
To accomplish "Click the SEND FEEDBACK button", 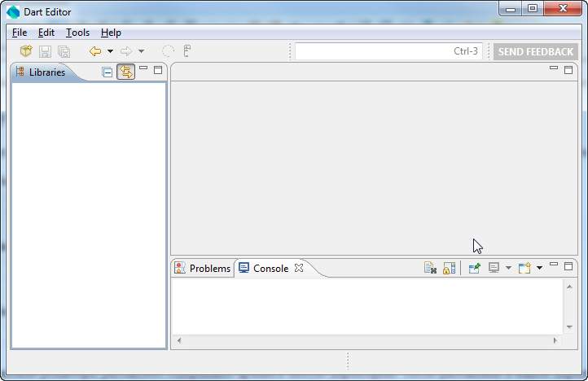I will 536,52.
